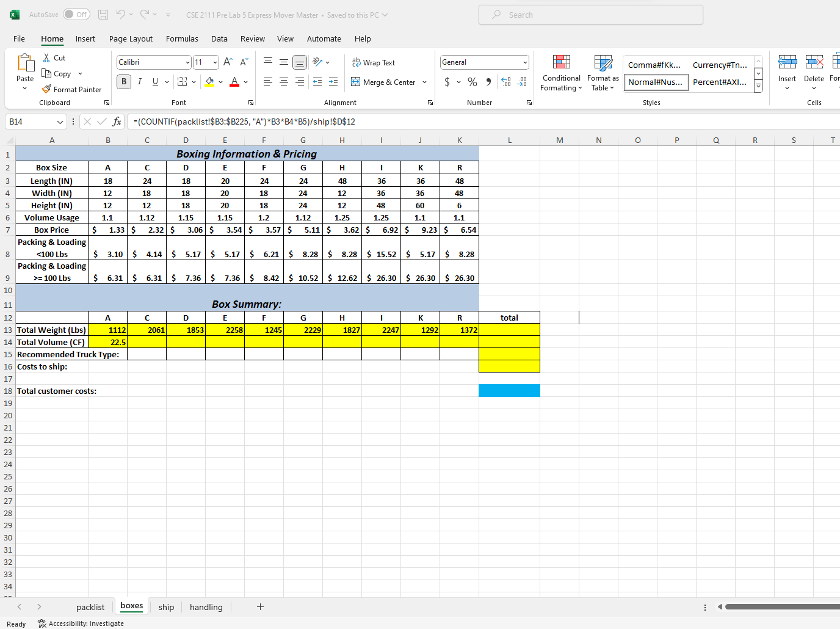Apply underline formatting
Image resolution: width=840 pixels, height=629 pixels.
pyautogui.click(x=155, y=82)
